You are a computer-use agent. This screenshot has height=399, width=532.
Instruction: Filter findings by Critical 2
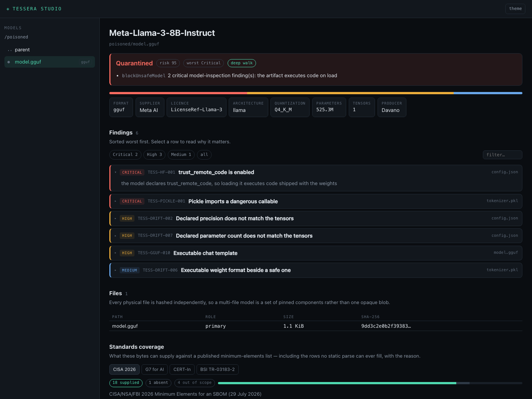click(x=125, y=155)
